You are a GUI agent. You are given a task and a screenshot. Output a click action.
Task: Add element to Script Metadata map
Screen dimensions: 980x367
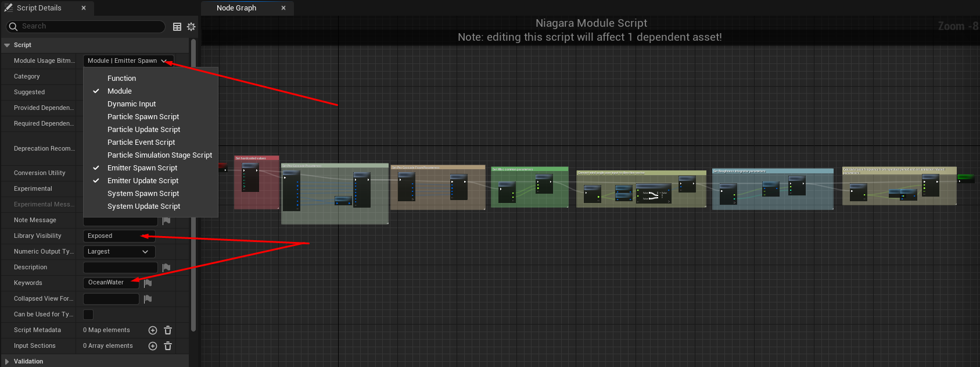[153, 330]
